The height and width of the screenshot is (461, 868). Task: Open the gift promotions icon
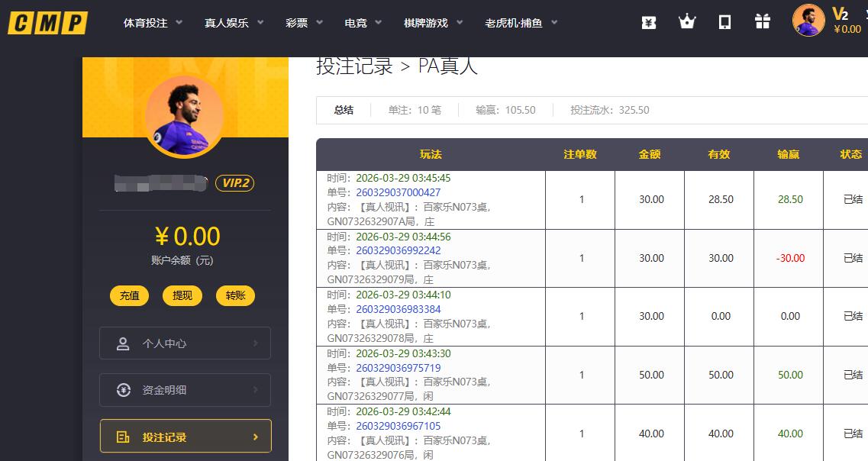762,22
